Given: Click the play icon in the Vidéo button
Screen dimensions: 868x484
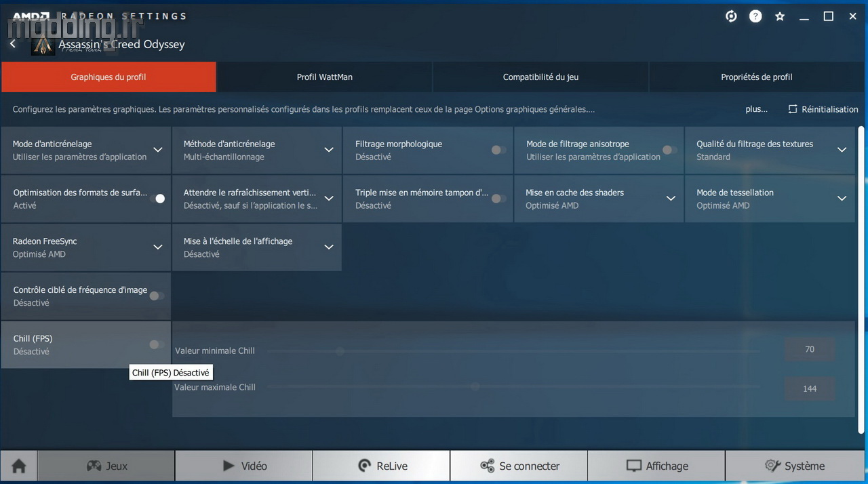Looking at the screenshot, I should [x=229, y=466].
